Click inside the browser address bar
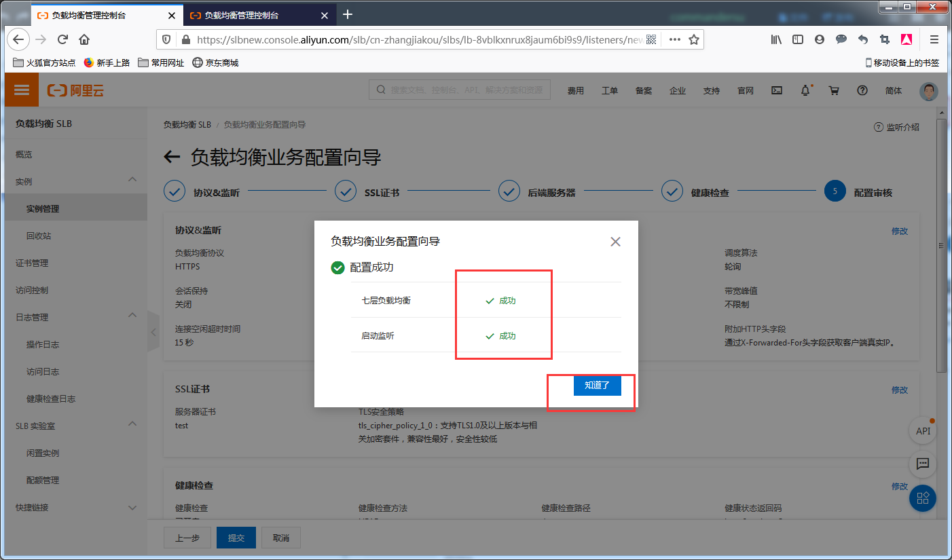952x560 pixels. click(x=407, y=39)
